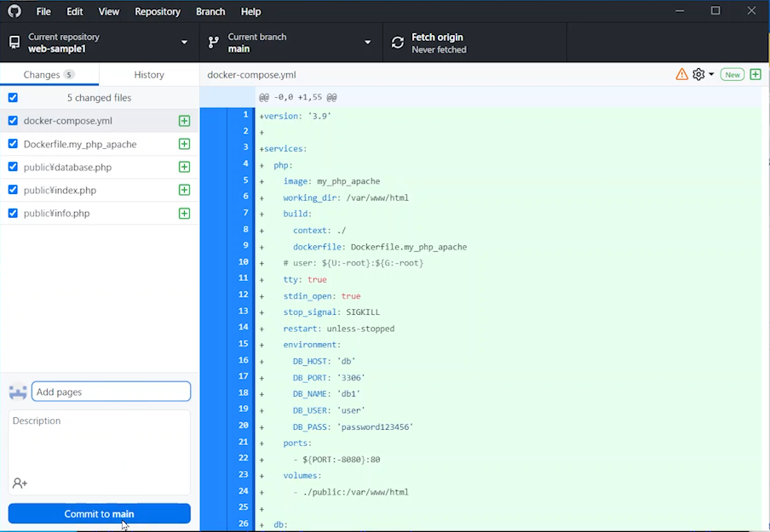
Task: Click the added-file icon for public¥database.php
Action: click(x=184, y=167)
